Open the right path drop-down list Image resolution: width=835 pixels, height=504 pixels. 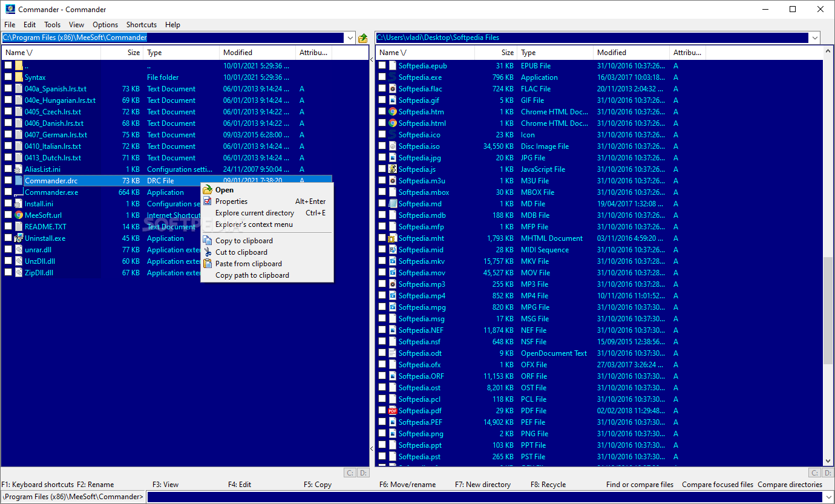(814, 37)
